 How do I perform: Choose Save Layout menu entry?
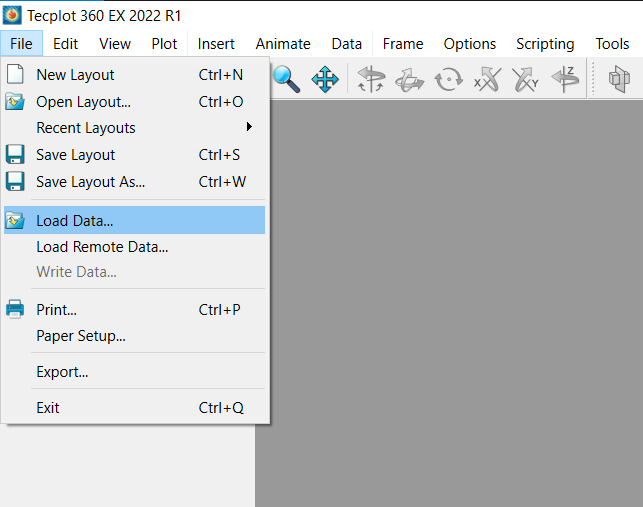tap(135, 155)
